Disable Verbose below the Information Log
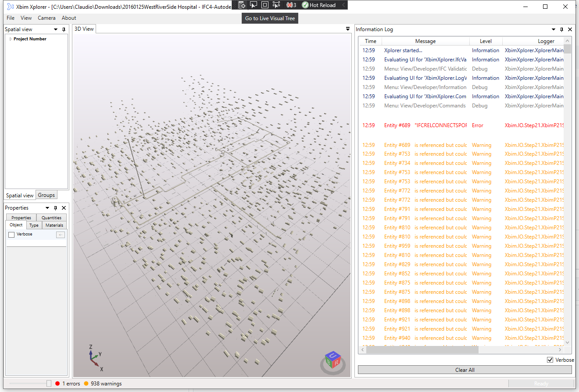This screenshot has width=579, height=392. [x=550, y=360]
